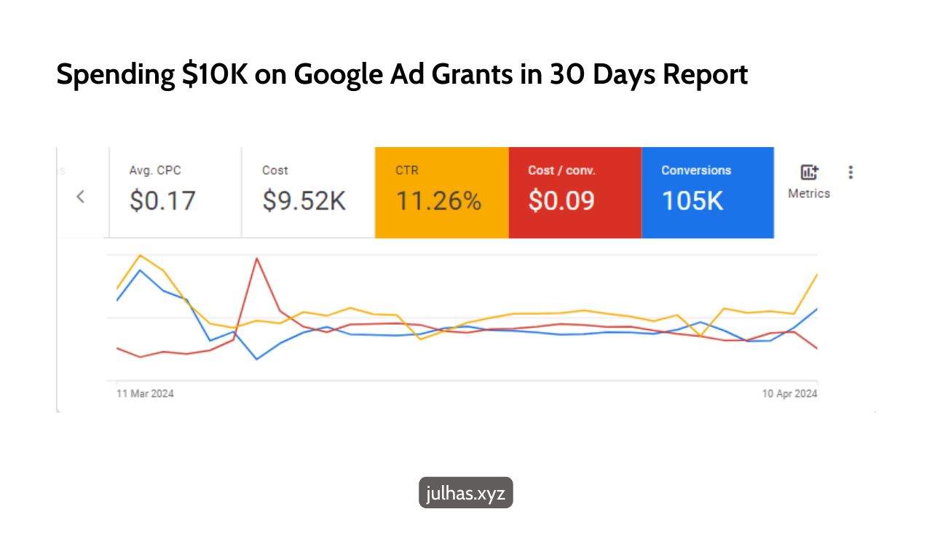Click the 11 Mar 2024 start date label
This screenshot has width=932, height=560.
(146, 394)
